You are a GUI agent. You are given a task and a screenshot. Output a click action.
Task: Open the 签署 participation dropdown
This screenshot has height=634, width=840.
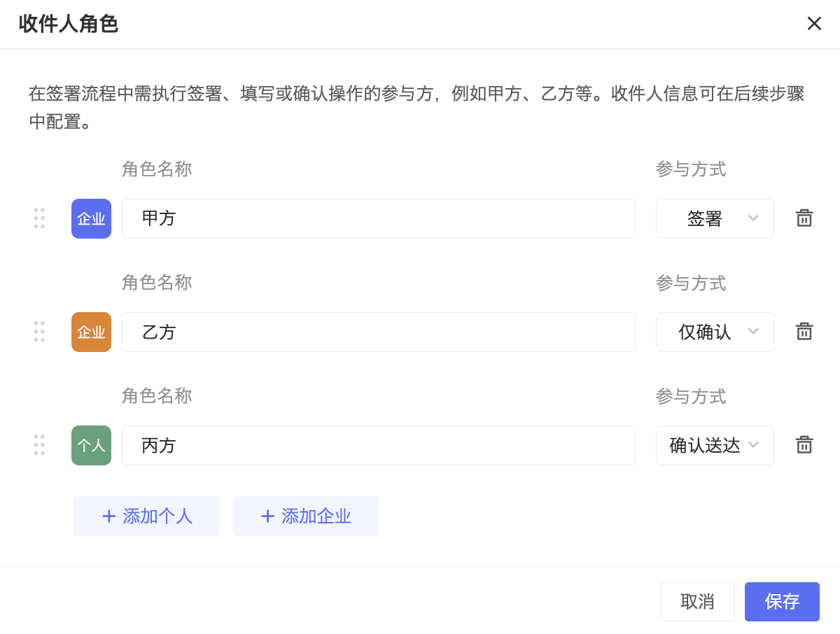[714, 218]
